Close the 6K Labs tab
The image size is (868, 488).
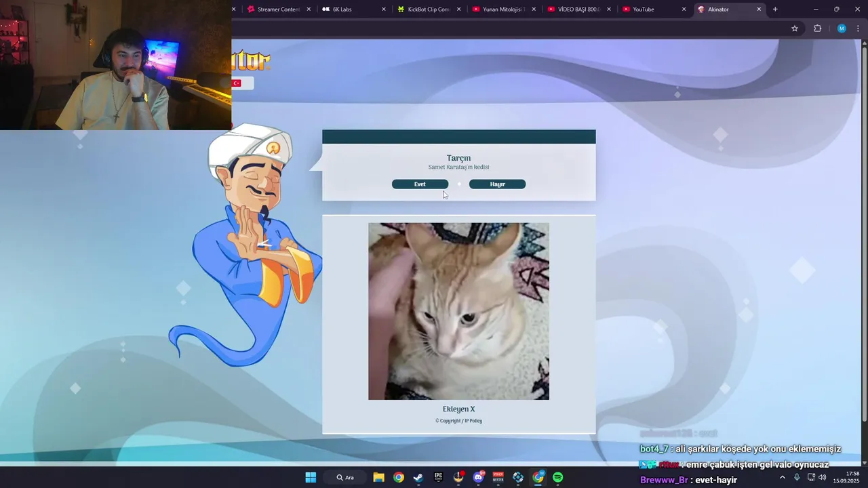click(384, 9)
